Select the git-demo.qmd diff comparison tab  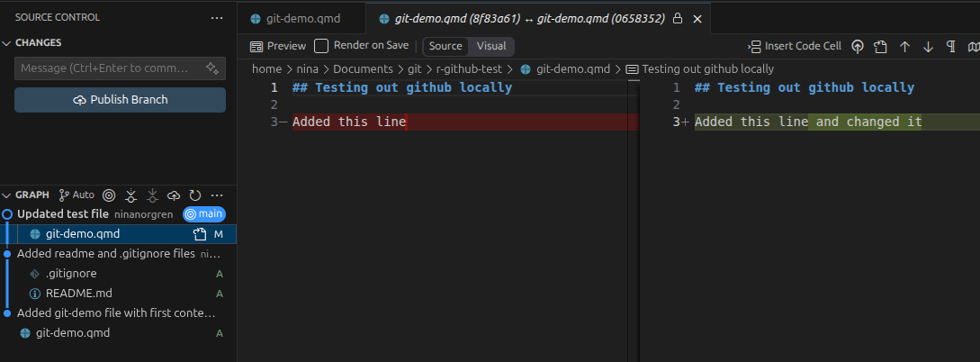pos(529,19)
